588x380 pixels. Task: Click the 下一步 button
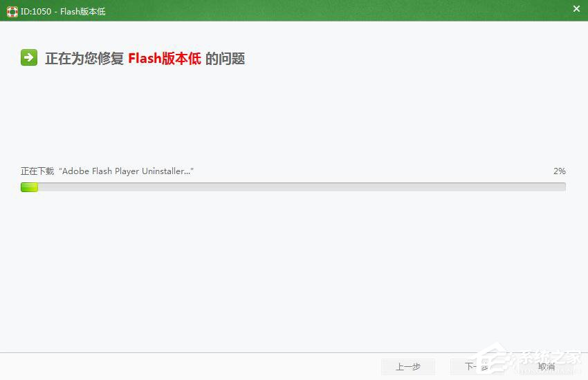click(x=477, y=366)
